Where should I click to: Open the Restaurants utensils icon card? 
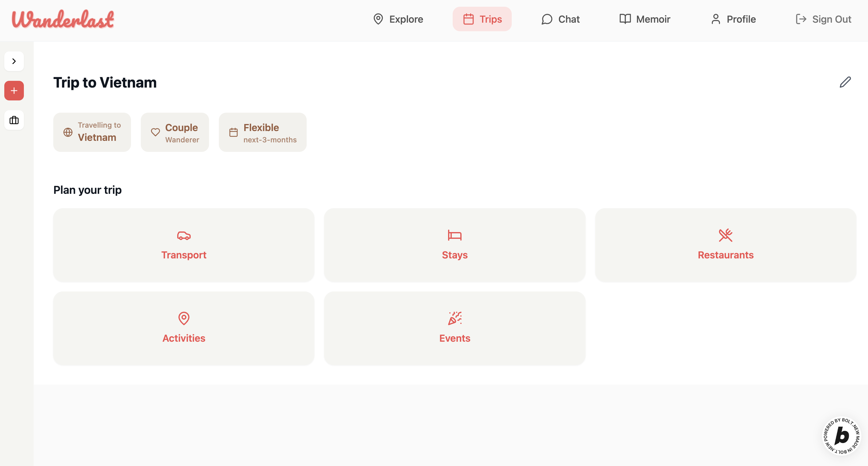pyautogui.click(x=725, y=245)
